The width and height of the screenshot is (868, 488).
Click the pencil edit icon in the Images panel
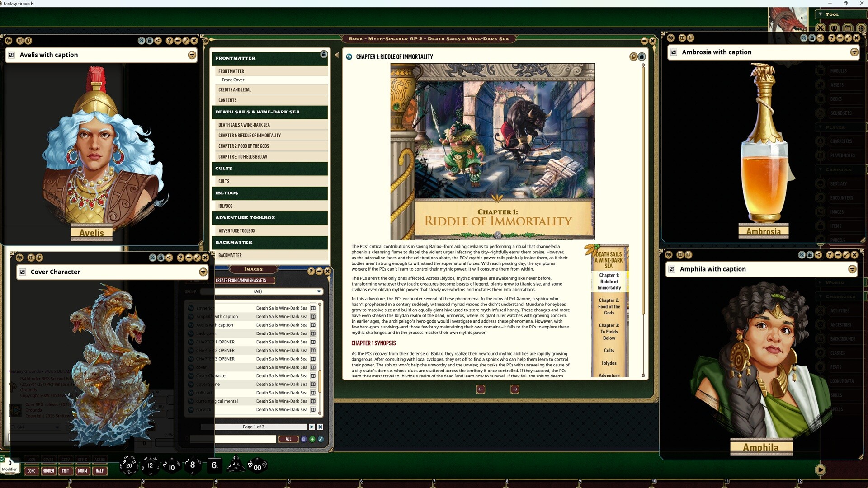pos(321,439)
